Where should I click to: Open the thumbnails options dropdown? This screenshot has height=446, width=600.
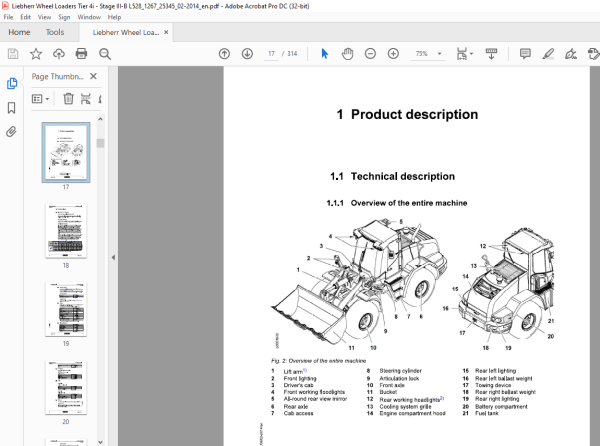point(41,99)
